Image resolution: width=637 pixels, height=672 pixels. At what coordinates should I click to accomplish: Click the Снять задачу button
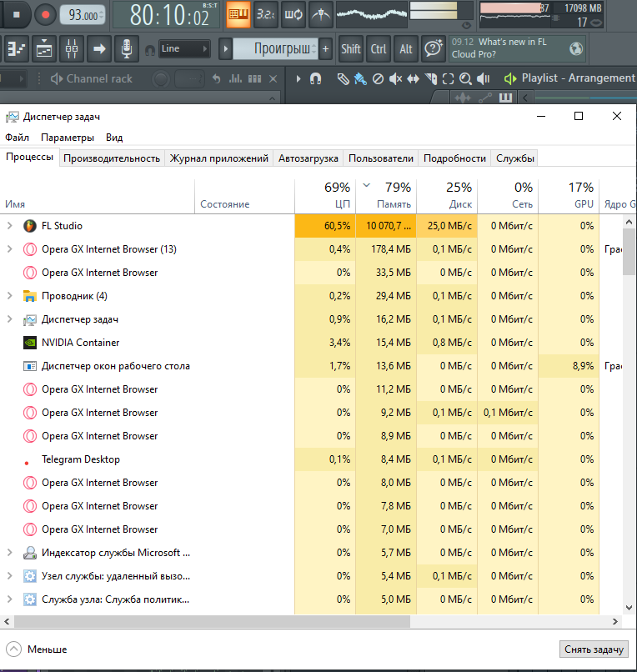coord(594,649)
